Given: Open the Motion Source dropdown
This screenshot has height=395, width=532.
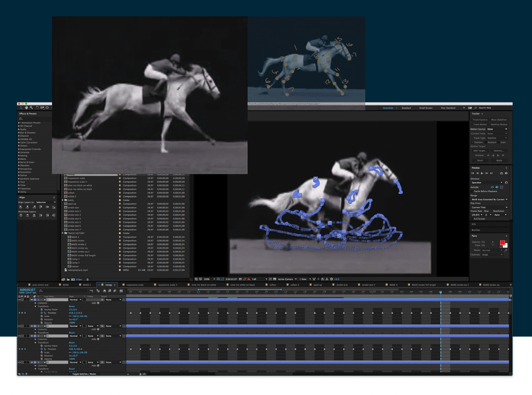Looking at the screenshot, I should 497,129.
